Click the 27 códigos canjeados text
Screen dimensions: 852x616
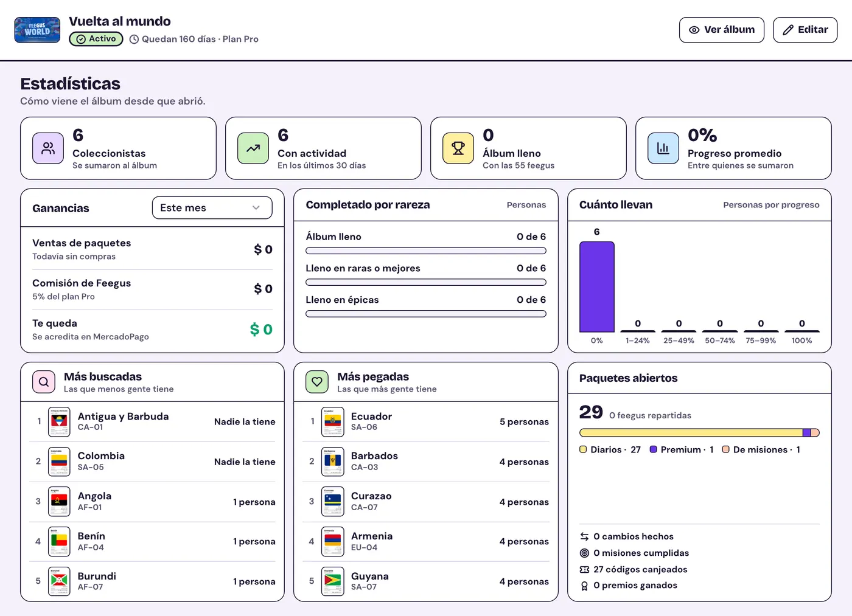pyautogui.click(x=640, y=569)
